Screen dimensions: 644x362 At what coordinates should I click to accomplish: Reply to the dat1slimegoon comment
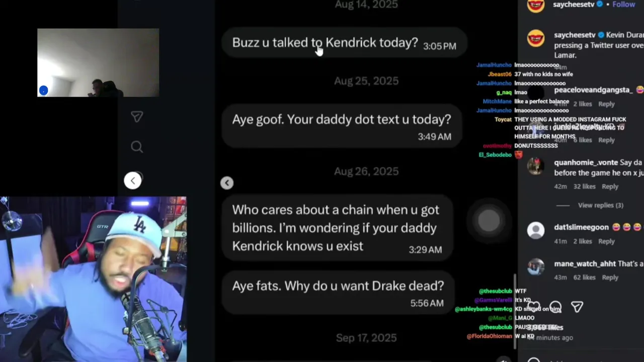click(606, 241)
